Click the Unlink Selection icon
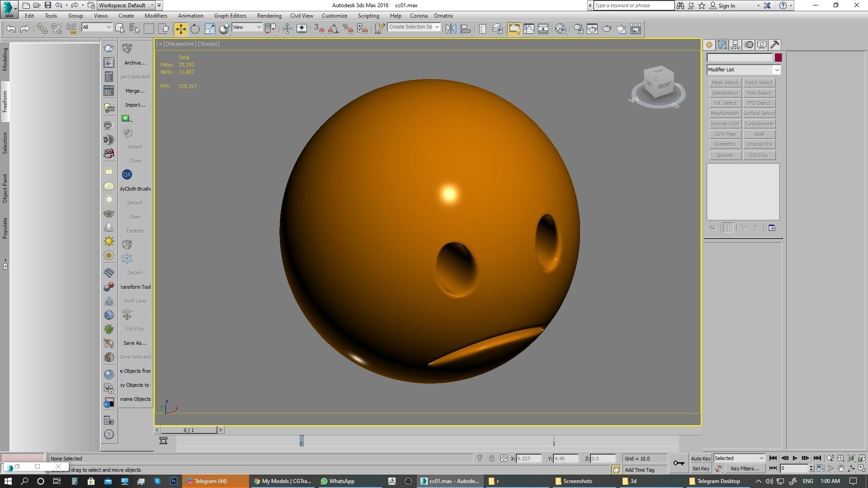Screen dimensions: 868x488 [57, 29]
